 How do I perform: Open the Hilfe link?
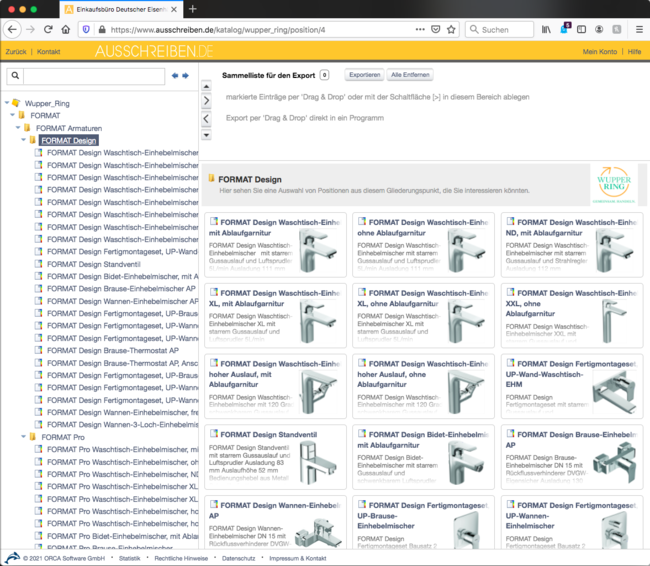(x=634, y=52)
